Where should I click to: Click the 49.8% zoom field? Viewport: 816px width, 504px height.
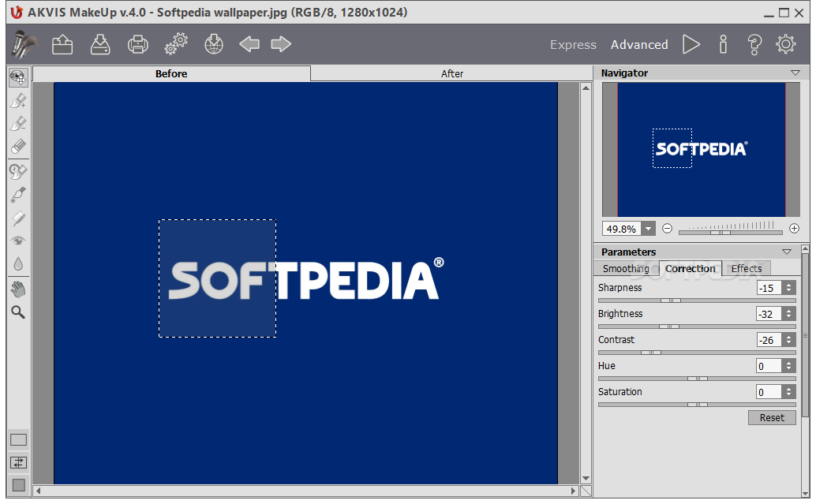coord(622,229)
